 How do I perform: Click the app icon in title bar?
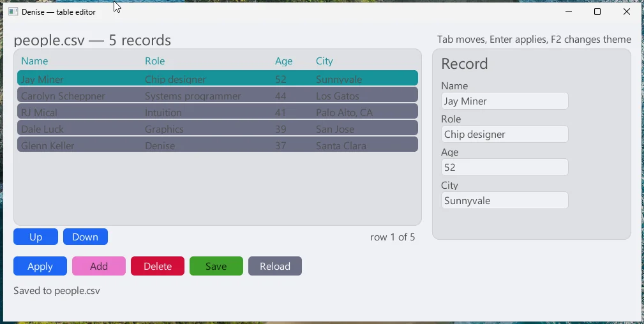[13, 12]
